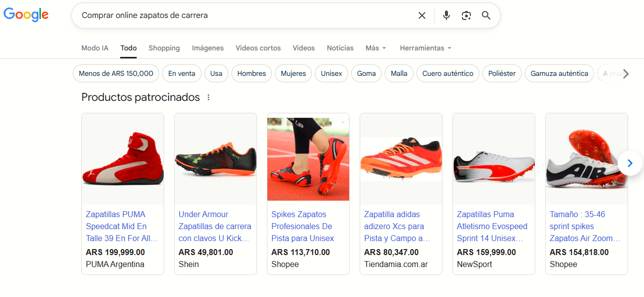Click the ARS 113,710.00 price
The width and height of the screenshot is (644, 297).
[301, 252]
